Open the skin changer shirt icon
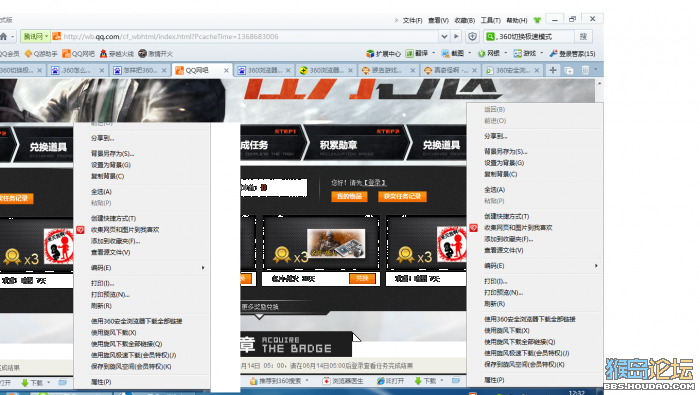This screenshot has height=395, width=700. [537, 20]
